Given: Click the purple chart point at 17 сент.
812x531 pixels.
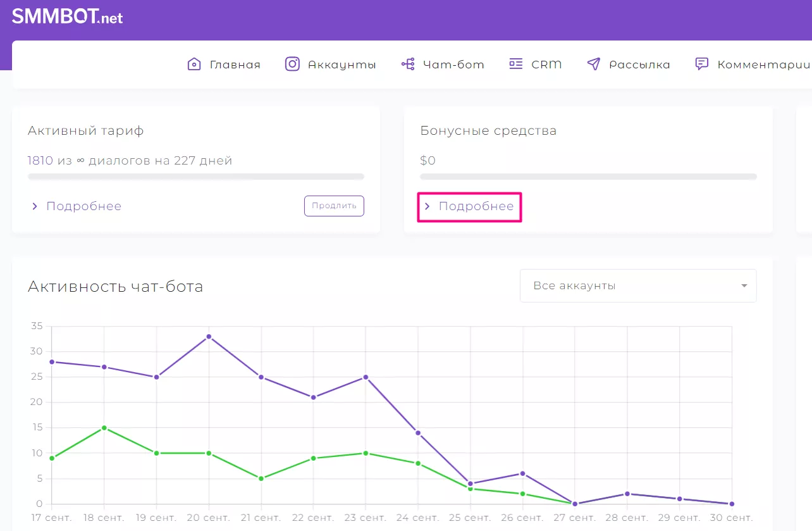Looking at the screenshot, I should (x=52, y=362).
